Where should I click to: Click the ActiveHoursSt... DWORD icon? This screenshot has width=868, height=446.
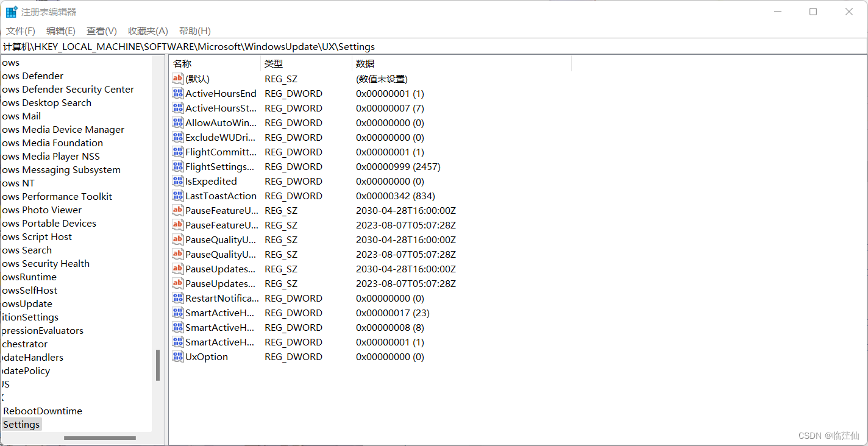coord(178,108)
